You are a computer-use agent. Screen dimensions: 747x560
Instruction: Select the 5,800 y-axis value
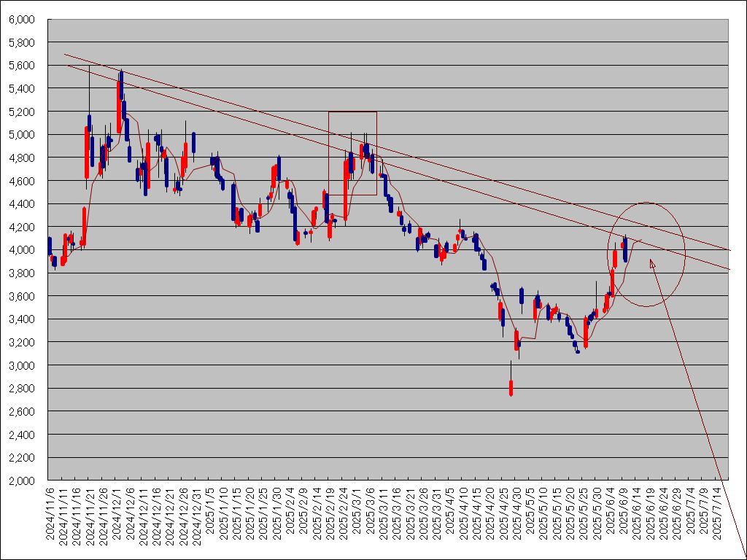tap(22, 42)
